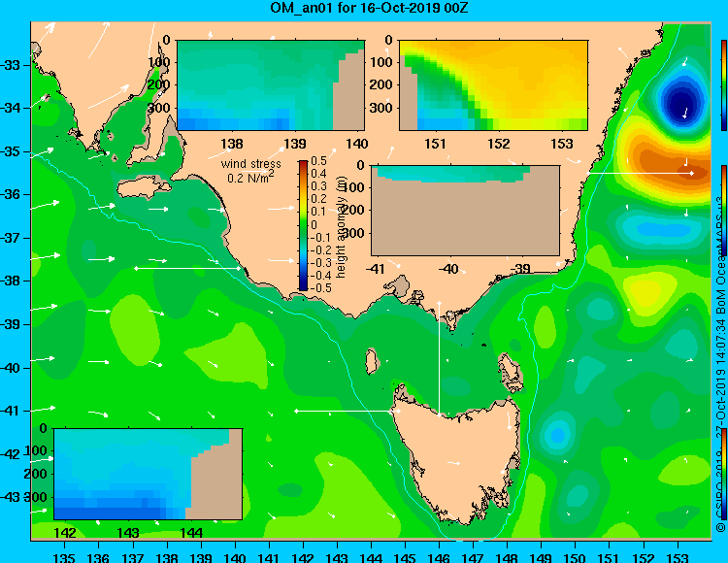The image size is (728, 563).
Task: Click the '0.5' tick on the height anomaly scale
Action: 319,161
